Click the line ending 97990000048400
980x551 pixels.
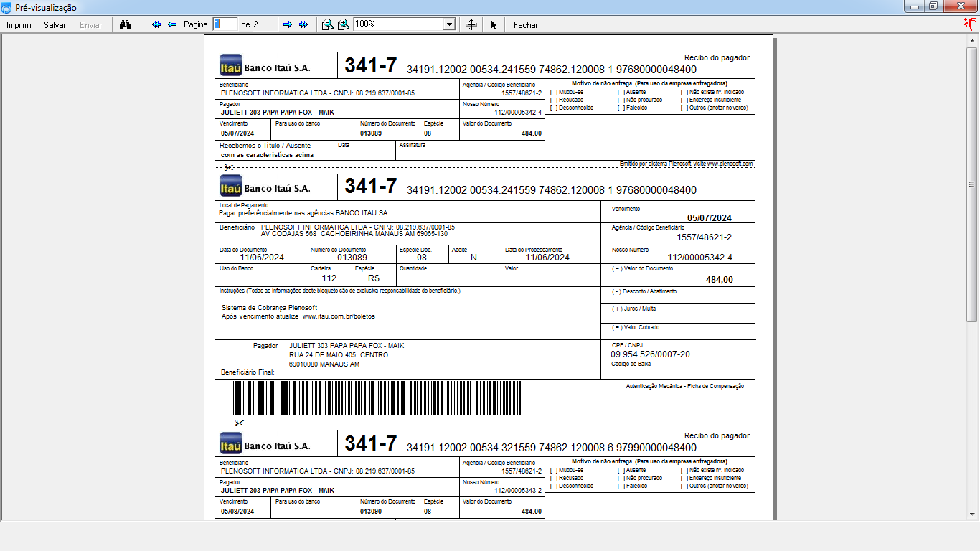pos(551,448)
